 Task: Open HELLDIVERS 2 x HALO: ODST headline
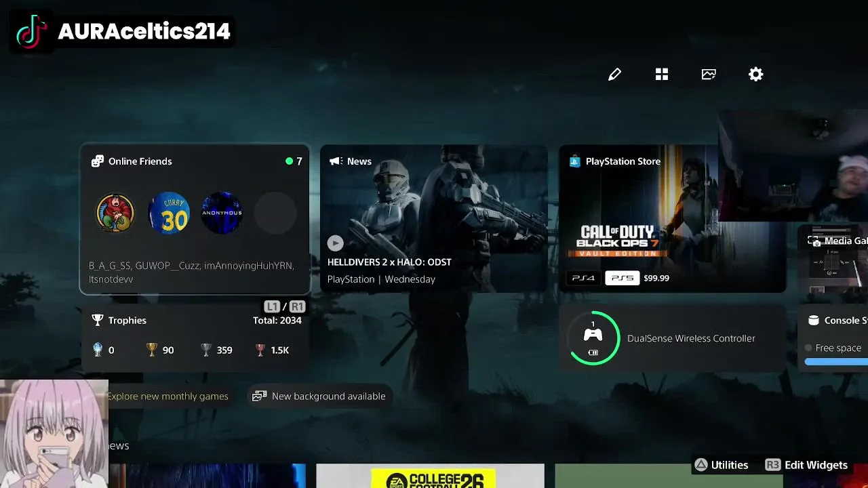point(389,262)
